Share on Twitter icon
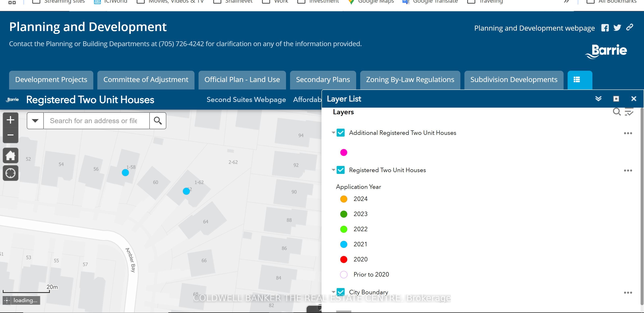Viewport: 644px width, 313px height. 617,28
